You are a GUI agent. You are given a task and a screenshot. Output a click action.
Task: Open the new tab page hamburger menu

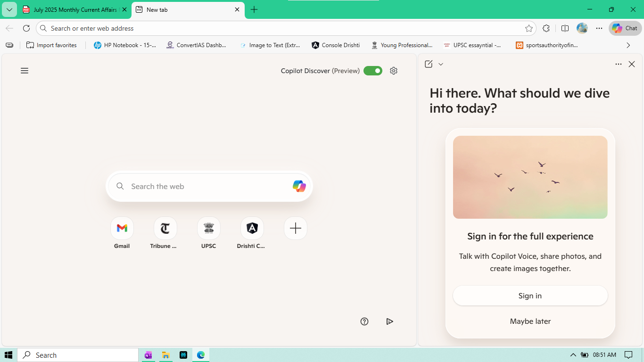25,71
